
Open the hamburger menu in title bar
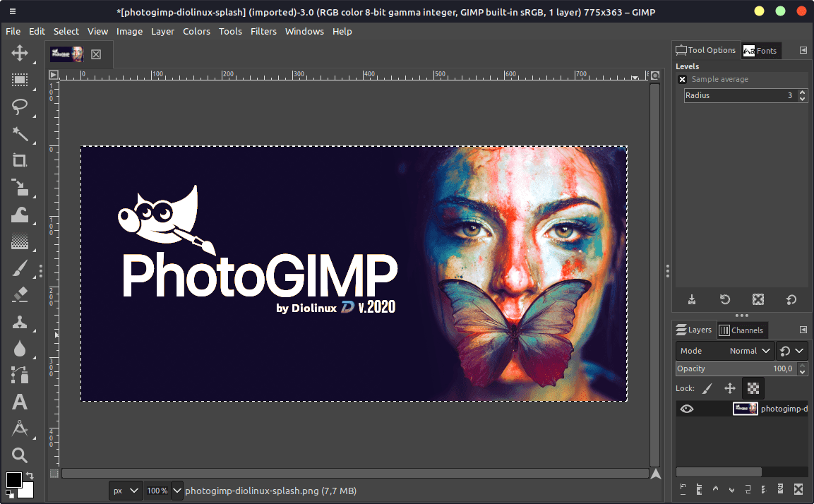pos(13,11)
